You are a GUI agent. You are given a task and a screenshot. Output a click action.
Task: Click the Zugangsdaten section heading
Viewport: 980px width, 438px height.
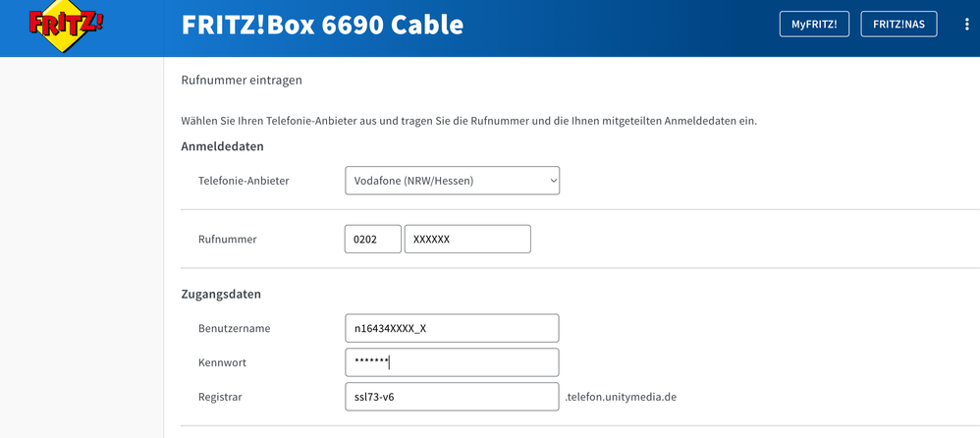[221, 294]
